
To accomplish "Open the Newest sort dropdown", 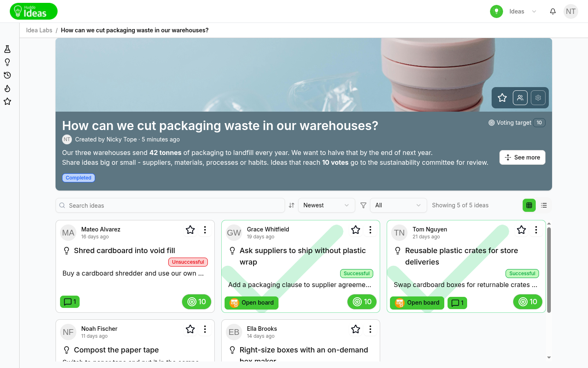I will coord(327,205).
